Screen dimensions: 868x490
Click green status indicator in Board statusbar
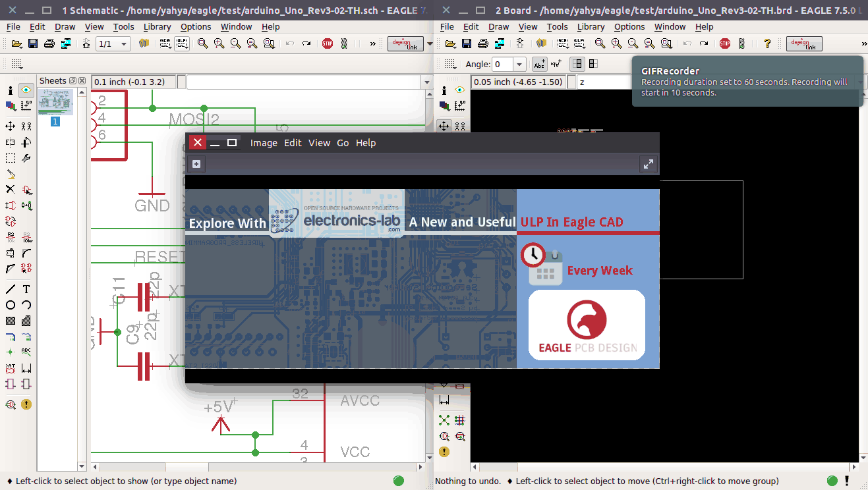point(832,481)
